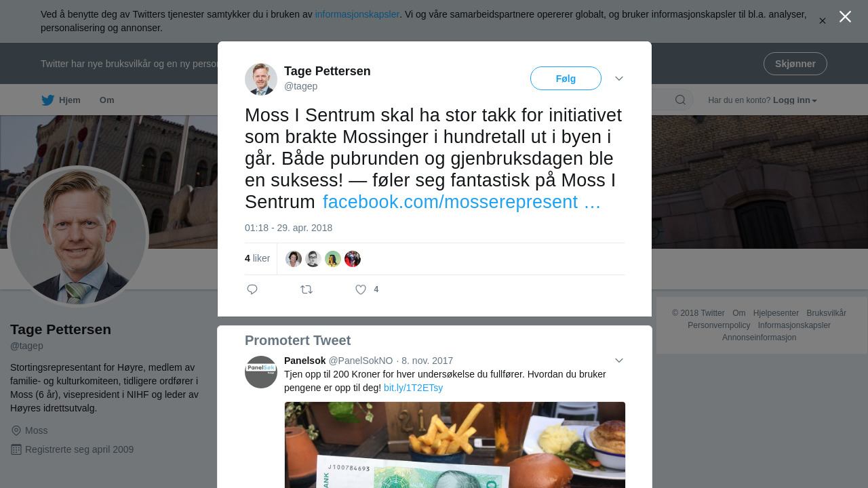Close the tweet overlay with large X

click(845, 16)
